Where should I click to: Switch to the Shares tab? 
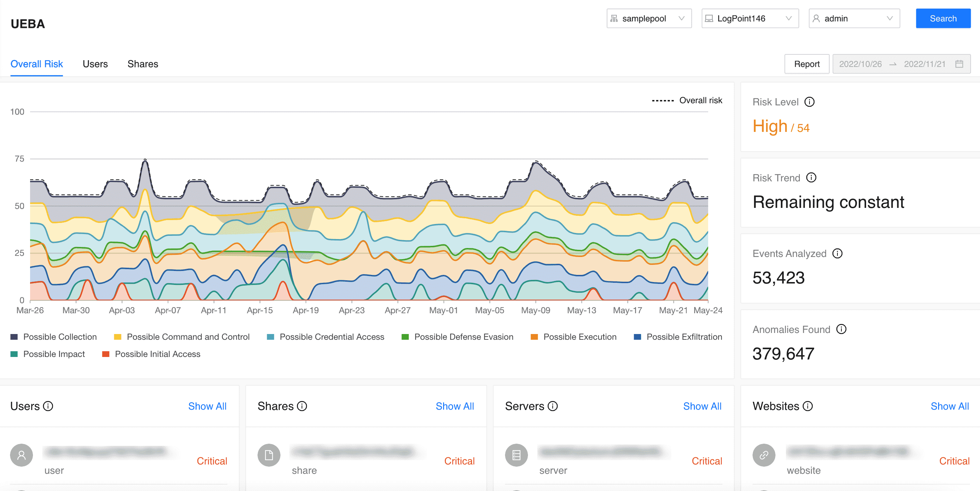143,64
